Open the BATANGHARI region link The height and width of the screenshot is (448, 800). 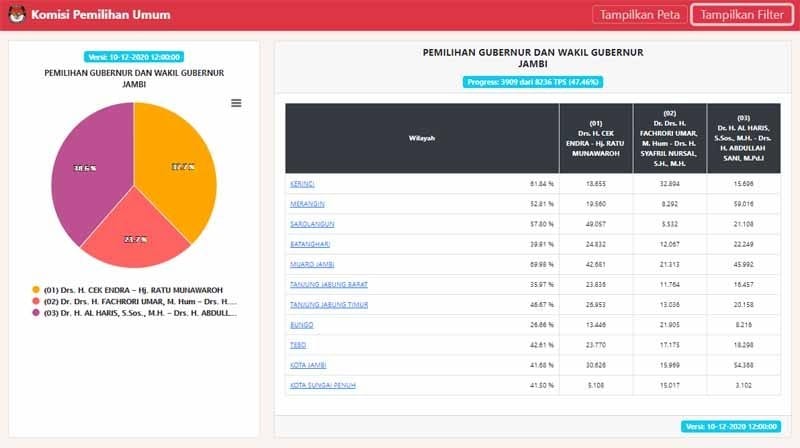pos(309,244)
